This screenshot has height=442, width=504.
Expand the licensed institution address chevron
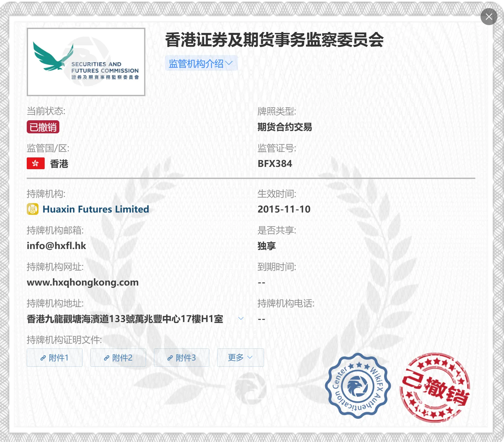point(241,318)
